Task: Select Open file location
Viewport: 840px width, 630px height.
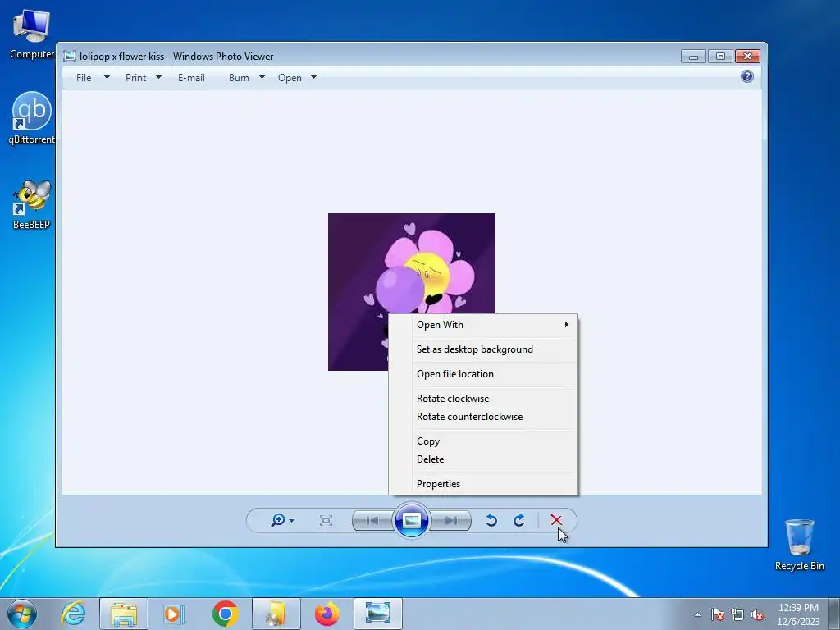Action: pos(483,374)
